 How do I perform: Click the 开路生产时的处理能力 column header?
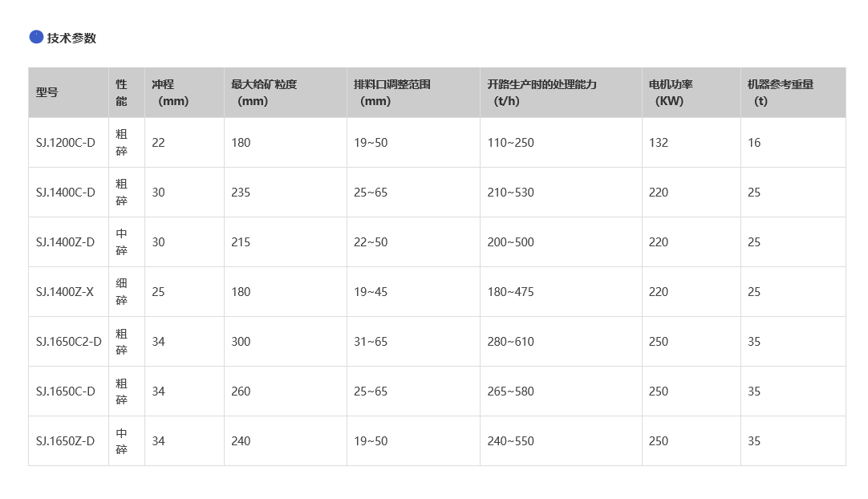tap(542, 84)
